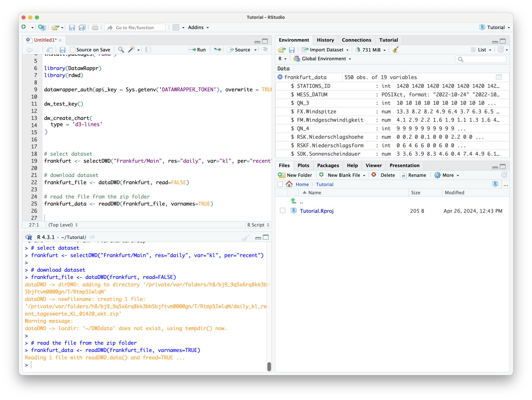Click the workspace panes grid icon
Image resolution: width=532 pixels, height=400 pixels.
coord(176,28)
